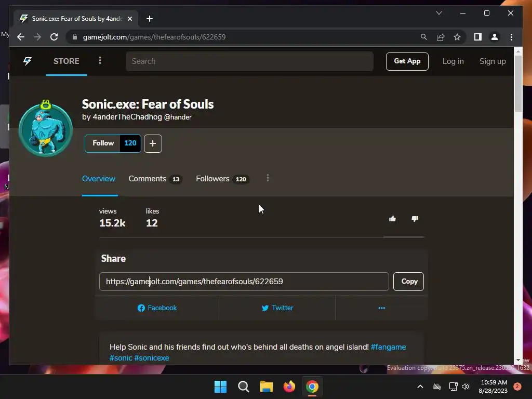
Task: Click the zoom magnifier in address bar
Action: [423, 37]
